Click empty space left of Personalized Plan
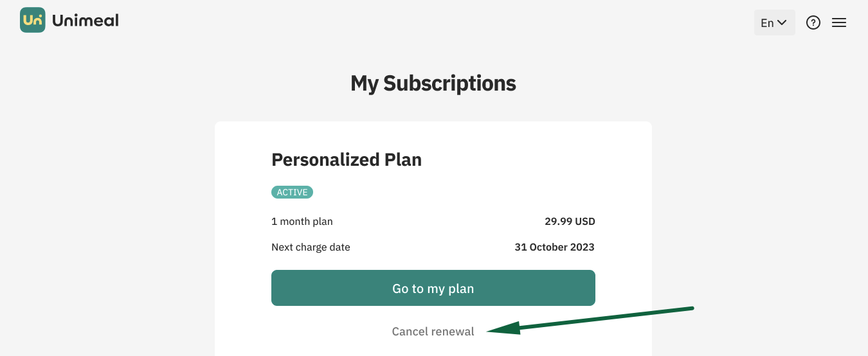The image size is (868, 356). pos(243,159)
